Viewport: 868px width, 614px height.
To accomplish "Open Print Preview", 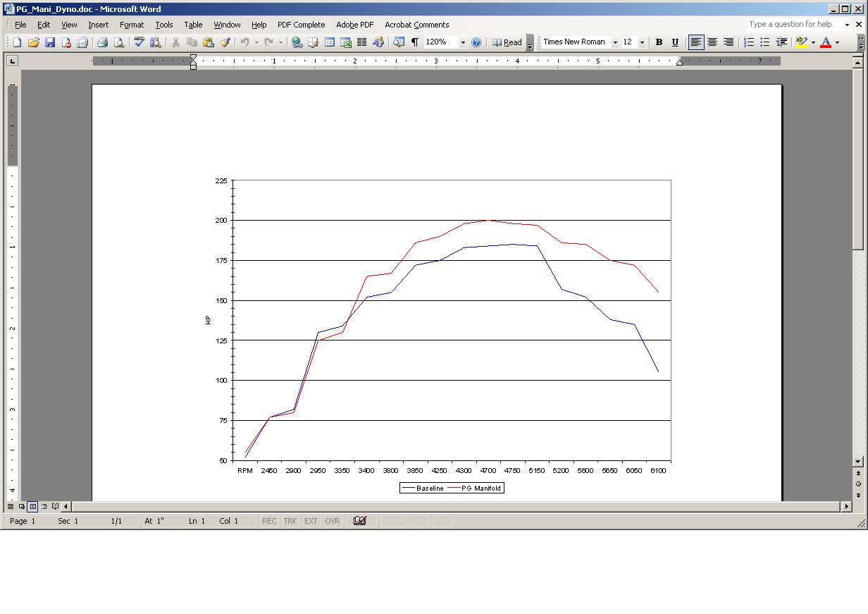I will [119, 42].
